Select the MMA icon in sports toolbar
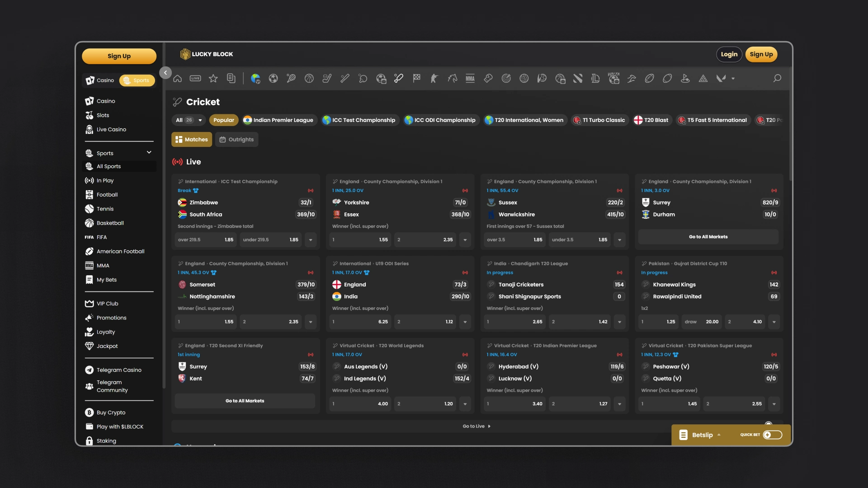Viewport: 868px width, 488px height. 470,79
